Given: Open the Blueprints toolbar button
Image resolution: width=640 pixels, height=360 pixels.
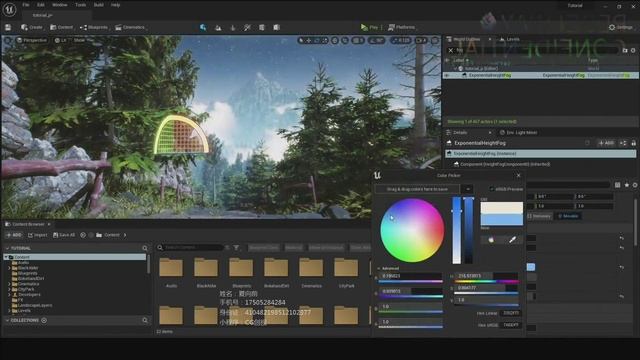Looking at the screenshot, I should point(94,27).
